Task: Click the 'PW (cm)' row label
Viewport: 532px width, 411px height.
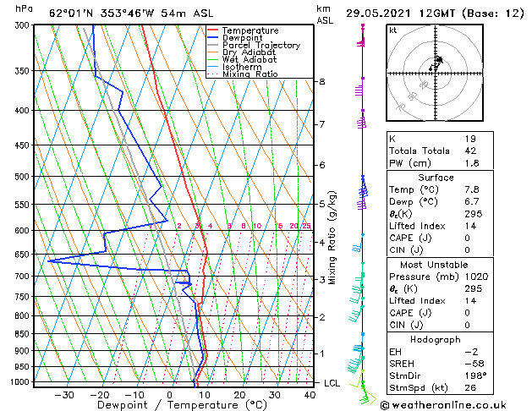Action: pyautogui.click(x=410, y=163)
